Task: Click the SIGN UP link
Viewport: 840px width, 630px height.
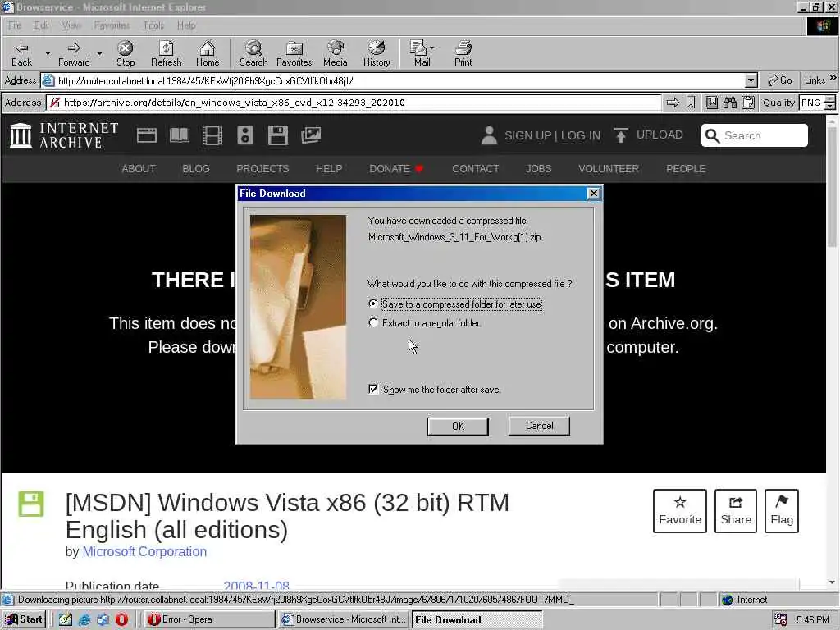Action: click(x=527, y=135)
